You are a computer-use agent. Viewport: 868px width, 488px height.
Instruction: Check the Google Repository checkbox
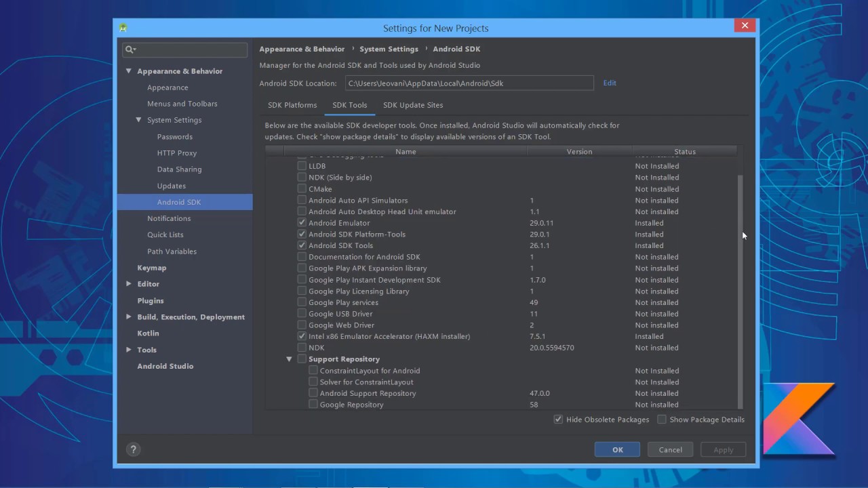click(x=313, y=405)
